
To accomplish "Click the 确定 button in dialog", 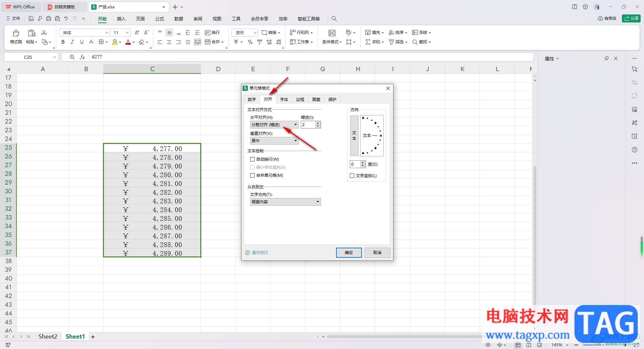I will [x=349, y=253].
